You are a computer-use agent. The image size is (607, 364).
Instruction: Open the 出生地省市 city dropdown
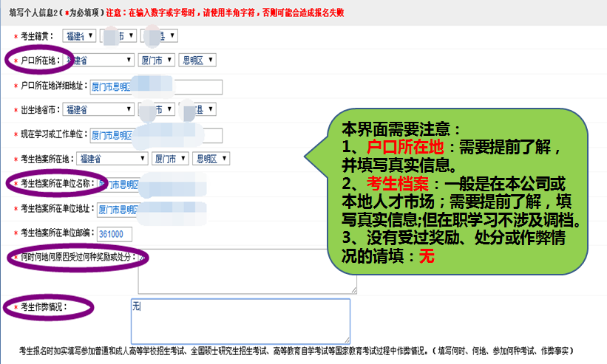coord(157,110)
